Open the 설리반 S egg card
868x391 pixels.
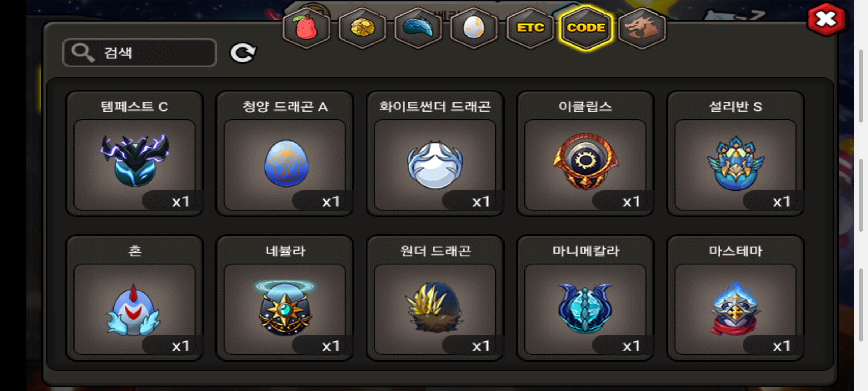click(736, 154)
